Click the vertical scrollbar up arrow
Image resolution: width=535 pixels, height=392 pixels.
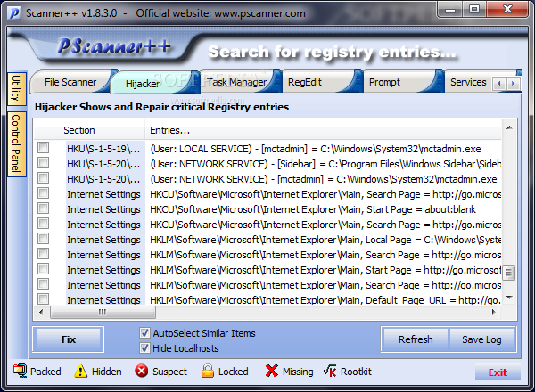[509, 127]
